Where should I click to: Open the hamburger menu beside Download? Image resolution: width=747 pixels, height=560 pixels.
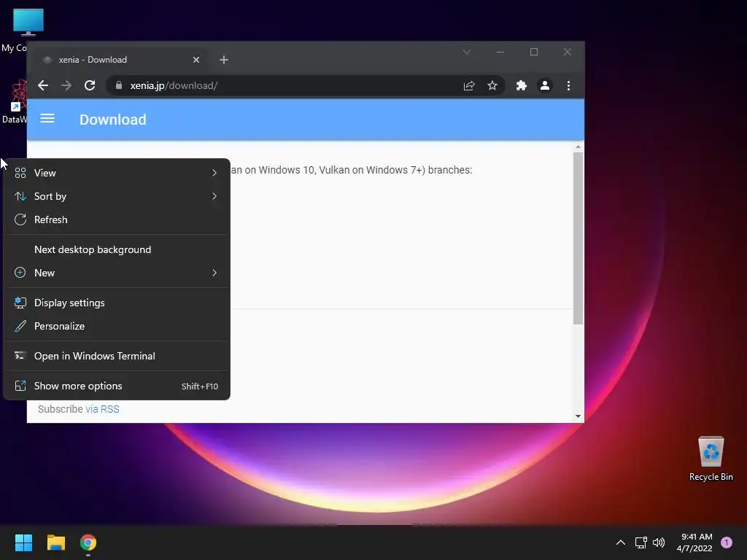pos(47,119)
